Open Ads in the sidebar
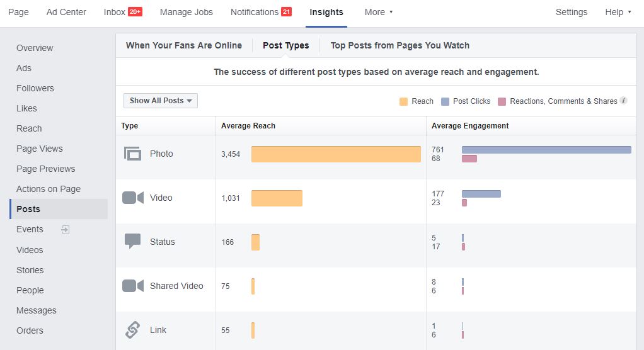The width and height of the screenshot is (644, 350). pyautogui.click(x=24, y=68)
